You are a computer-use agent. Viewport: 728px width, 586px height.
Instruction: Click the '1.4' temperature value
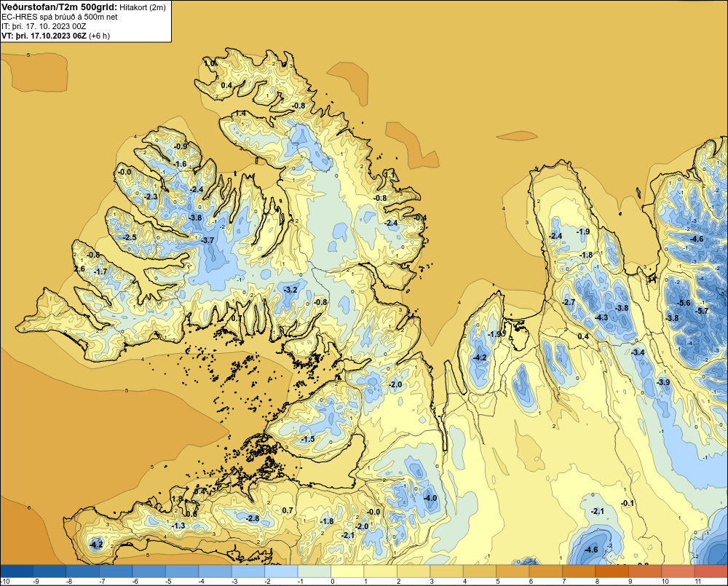point(240,114)
